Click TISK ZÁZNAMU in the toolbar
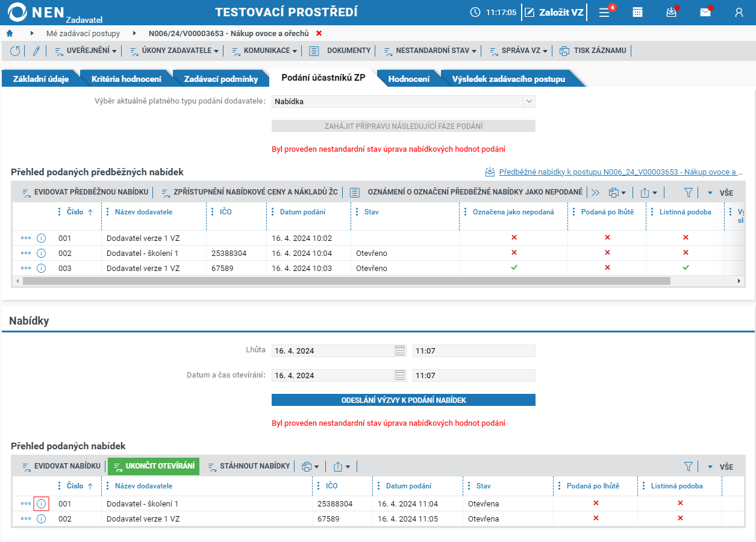 click(x=593, y=51)
